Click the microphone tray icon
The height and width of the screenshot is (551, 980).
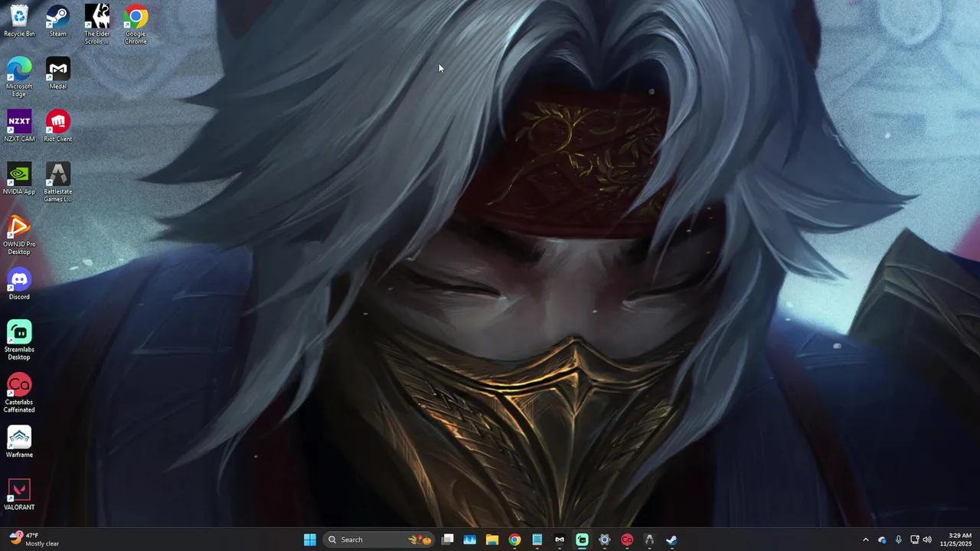(x=898, y=540)
